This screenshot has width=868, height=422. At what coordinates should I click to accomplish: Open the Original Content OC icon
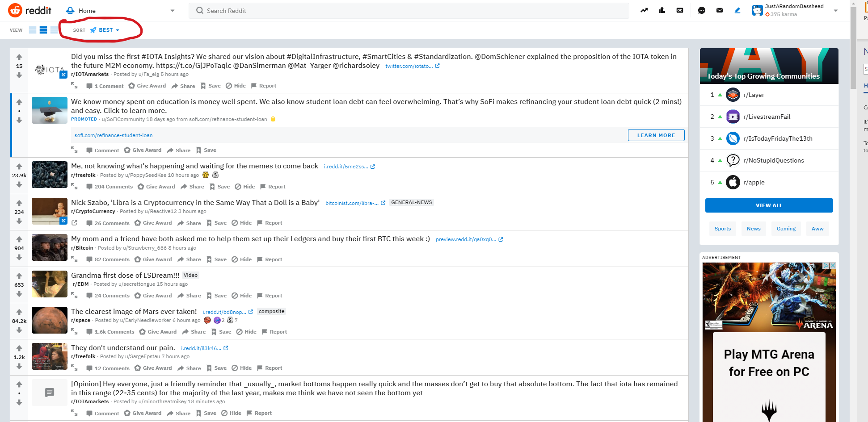click(x=680, y=10)
